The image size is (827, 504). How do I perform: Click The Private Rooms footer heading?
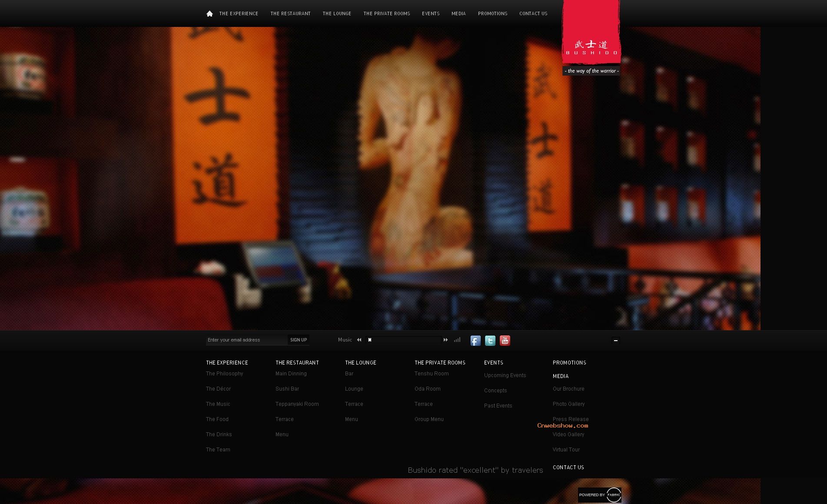(x=440, y=363)
